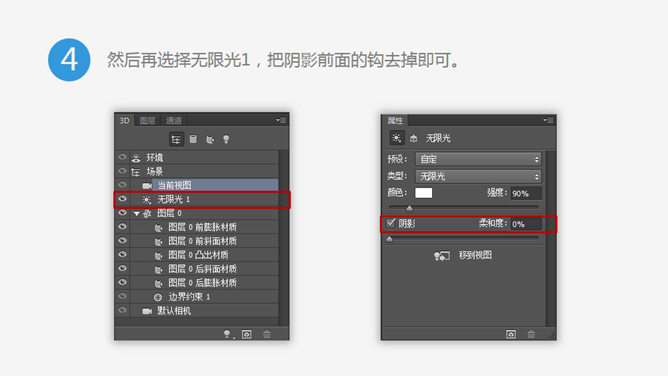Filter 3D panel by meshes icon
The height and width of the screenshot is (376, 668).
click(193, 139)
